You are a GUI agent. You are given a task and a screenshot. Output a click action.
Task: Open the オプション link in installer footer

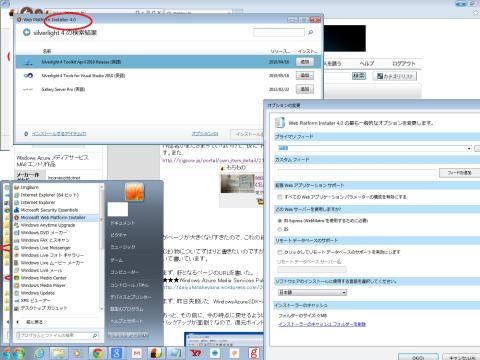(x=205, y=134)
